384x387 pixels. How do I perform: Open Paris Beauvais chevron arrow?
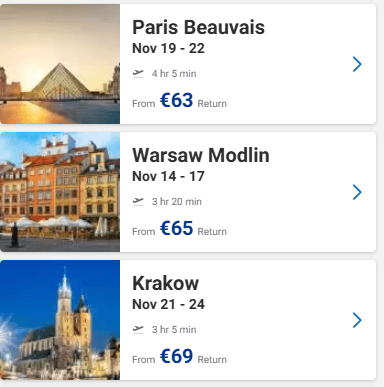coord(357,64)
